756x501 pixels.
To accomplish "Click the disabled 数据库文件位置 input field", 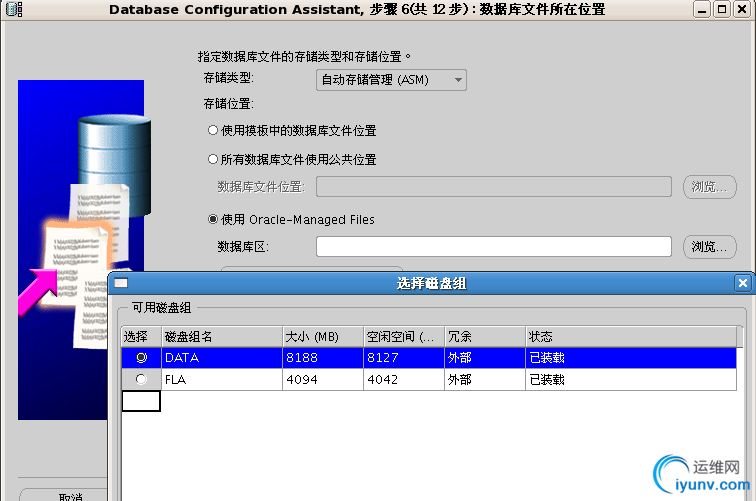I will coord(494,187).
